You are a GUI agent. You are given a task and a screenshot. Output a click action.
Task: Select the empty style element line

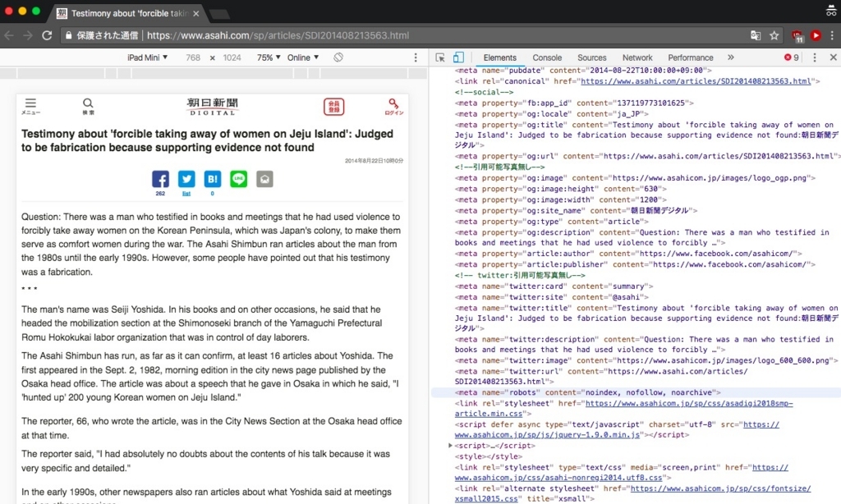[x=488, y=456]
